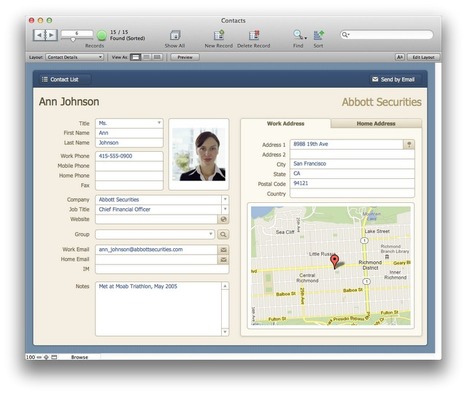Open the Layout Contact Details dropdown
The height and width of the screenshot is (395, 467).
tap(75, 57)
